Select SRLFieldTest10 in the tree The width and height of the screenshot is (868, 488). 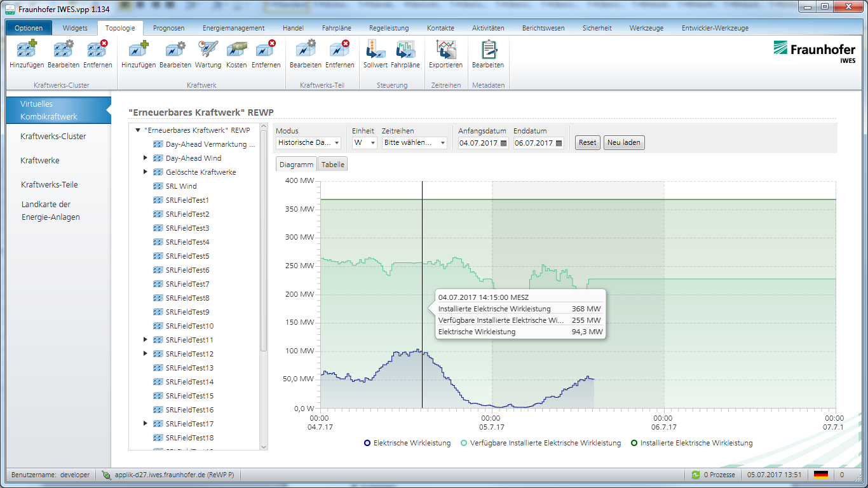[x=189, y=326]
